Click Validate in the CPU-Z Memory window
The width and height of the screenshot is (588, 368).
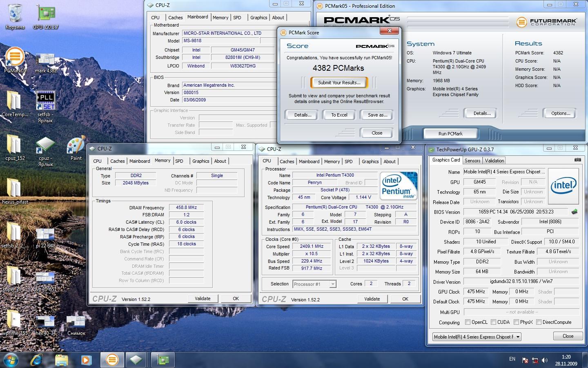203,298
